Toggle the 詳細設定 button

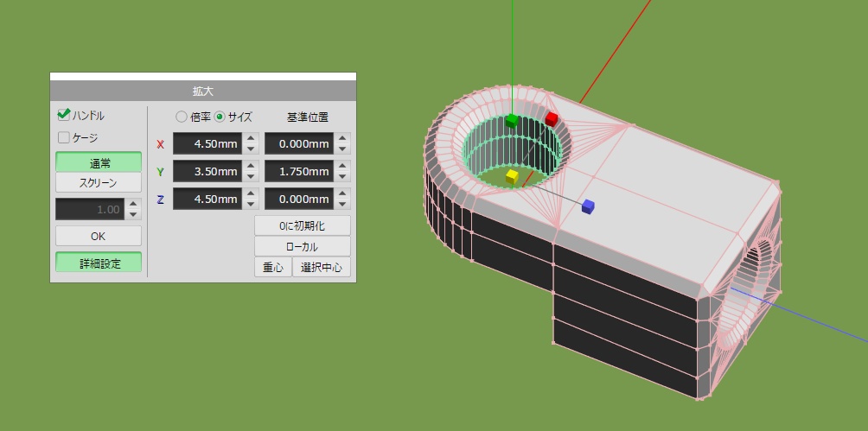(99, 263)
